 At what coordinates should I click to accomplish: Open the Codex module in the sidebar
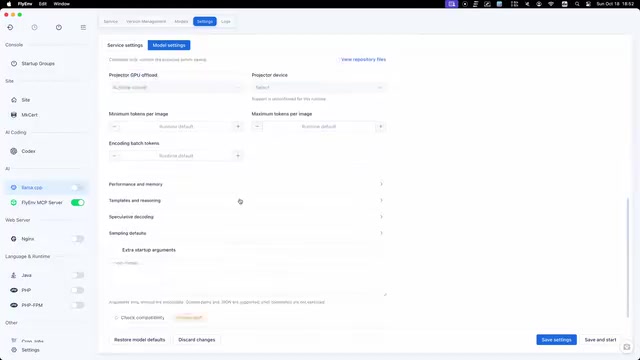click(47, 151)
